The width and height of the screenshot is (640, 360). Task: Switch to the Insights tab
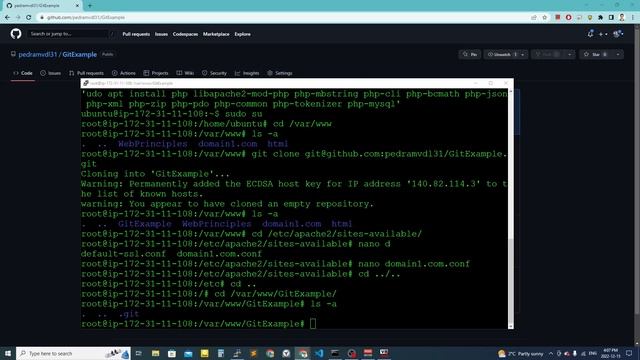[x=247, y=73]
